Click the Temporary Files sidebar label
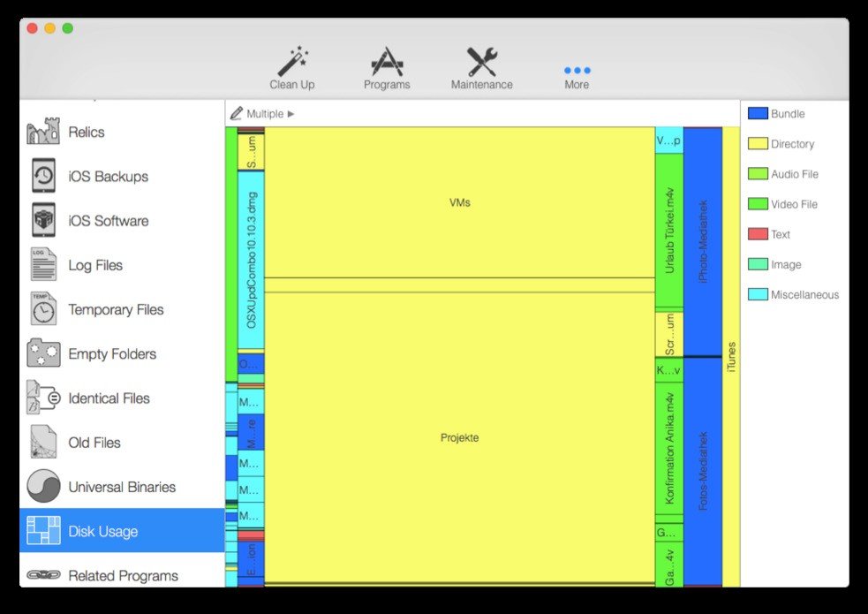This screenshot has height=614, width=868. [x=116, y=309]
